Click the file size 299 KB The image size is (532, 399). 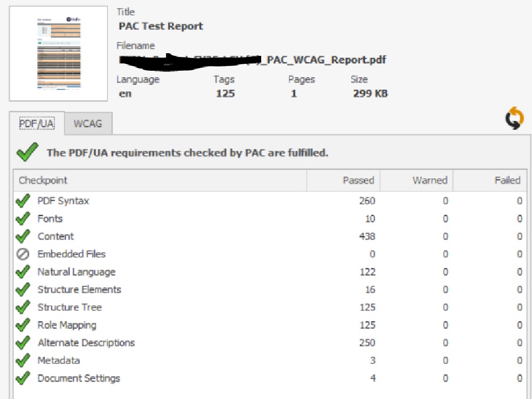coord(370,94)
